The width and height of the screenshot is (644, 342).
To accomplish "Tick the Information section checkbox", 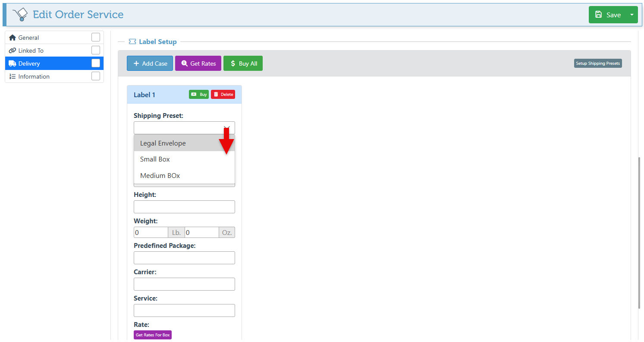I will [x=96, y=76].
